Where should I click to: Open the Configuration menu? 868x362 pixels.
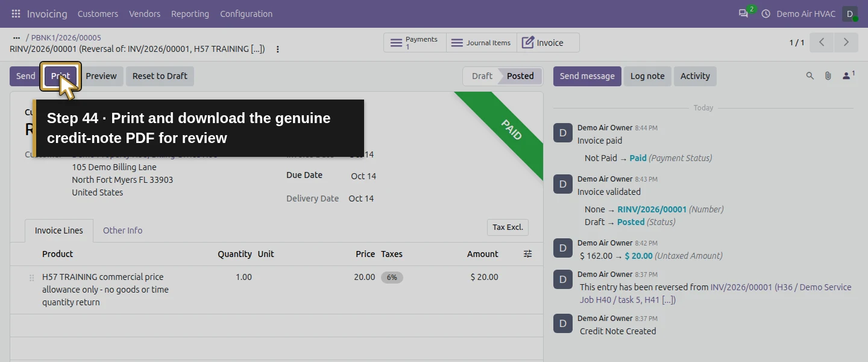tap(246, 14)
